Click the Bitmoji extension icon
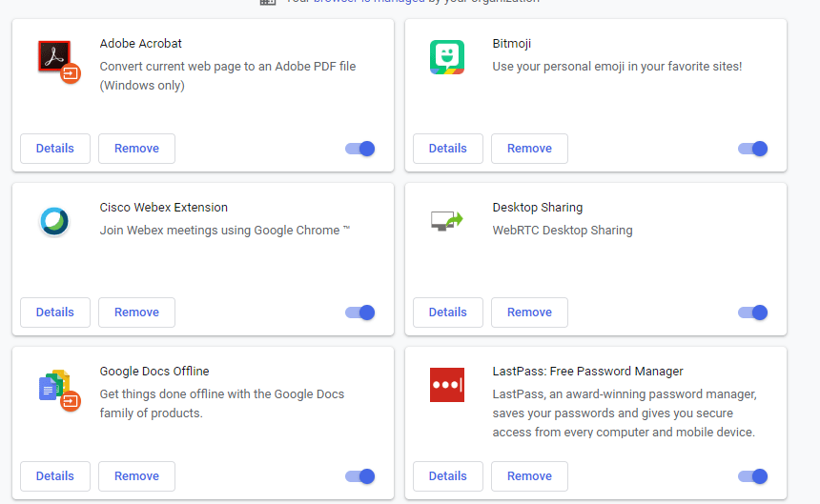The width and height of the screenshot is (820, 504). (447, 57)
